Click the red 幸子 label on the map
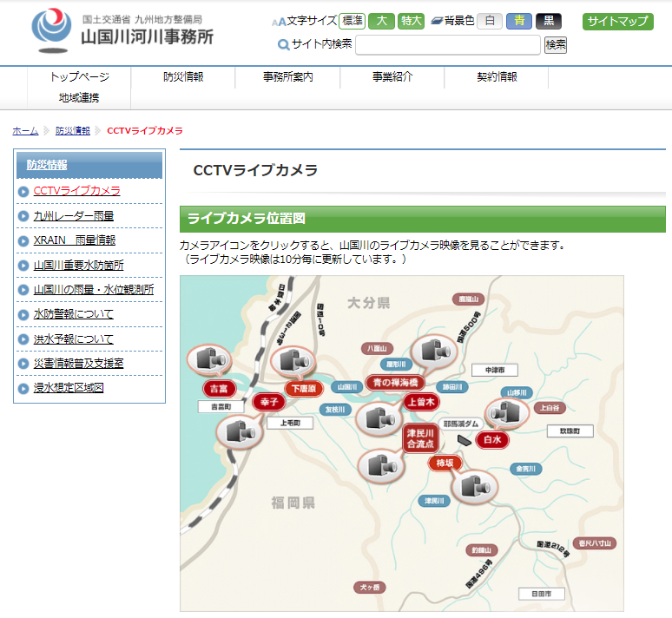Image resolution: width=672 pixels, height=618 pixels. (x=269, y=402)
